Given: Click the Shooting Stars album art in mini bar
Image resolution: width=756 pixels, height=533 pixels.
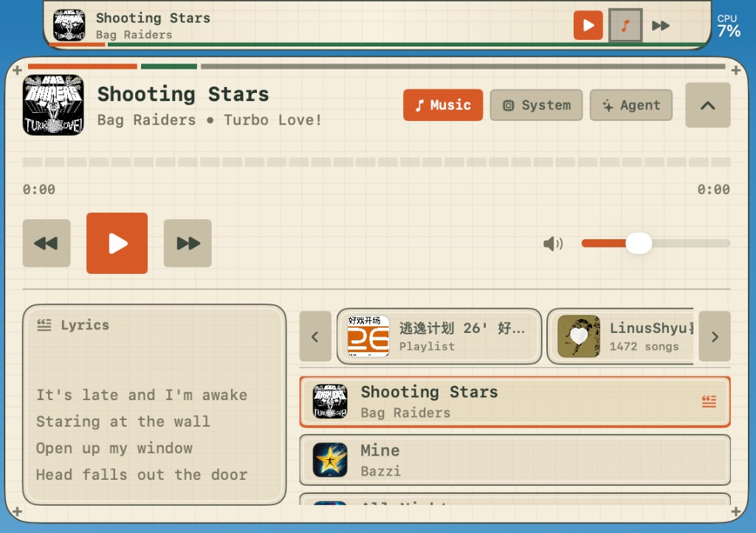Looking at the screenshot, I should [x=69, y=25].
